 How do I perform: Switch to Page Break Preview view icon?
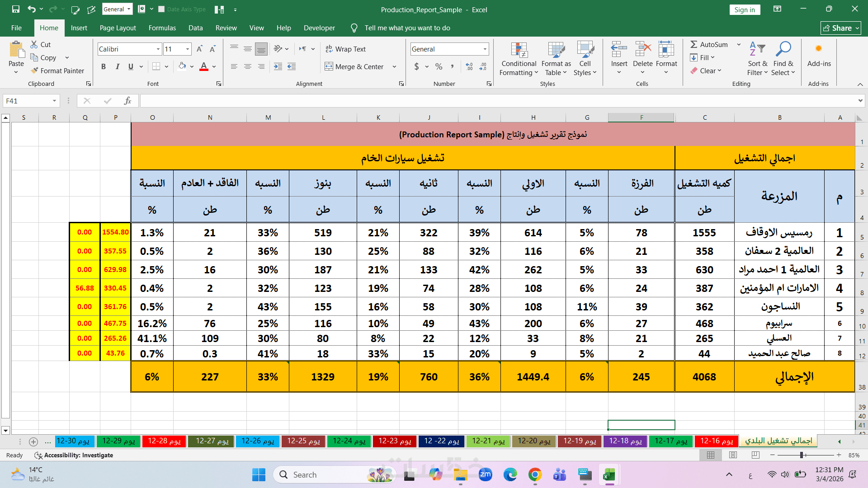755,455
